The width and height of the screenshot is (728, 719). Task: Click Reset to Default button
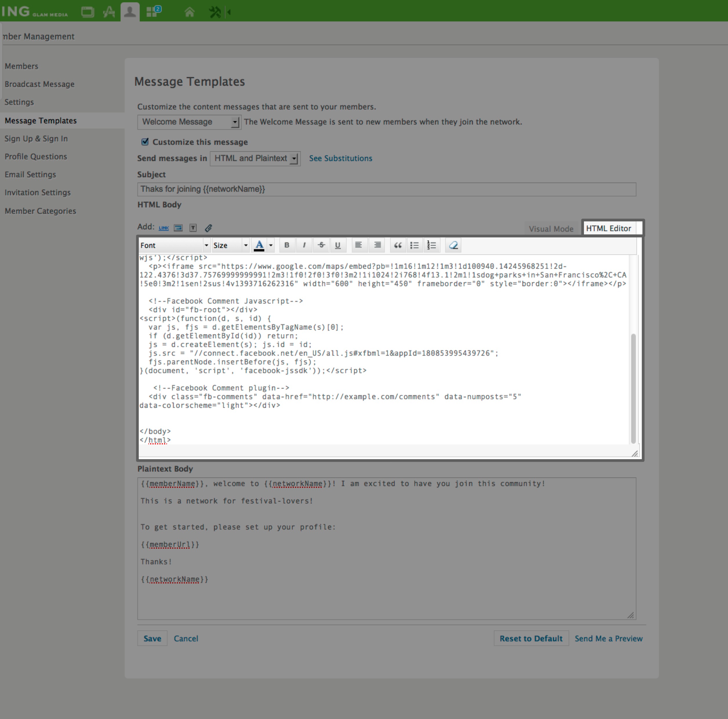[x=531, y=638]
